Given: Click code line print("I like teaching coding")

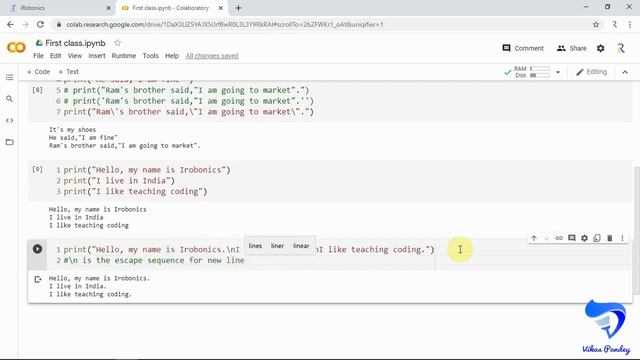Looking at the screenshot, I should click(135, 191).
